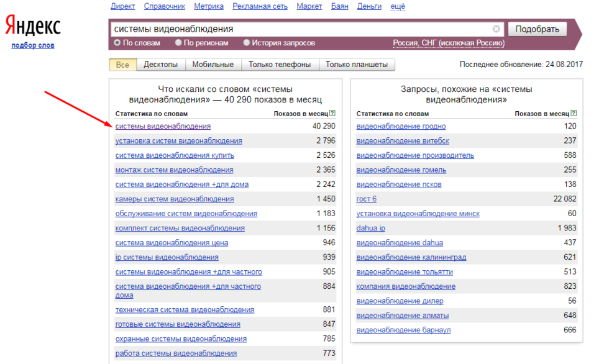Open help icon beside right 'Показов в месяц'
This screenshot has height=364, width=604.
coord(574,113)
